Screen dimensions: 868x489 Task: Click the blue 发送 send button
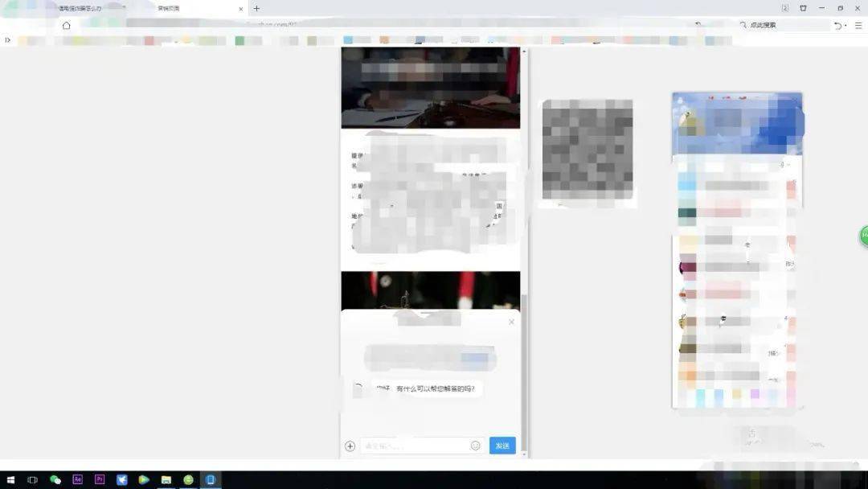(502, 446)
